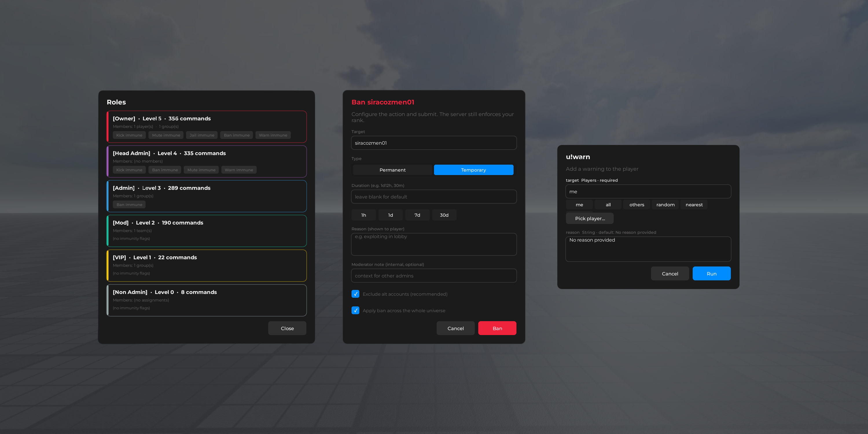Choose the 1d duration preset
Screen dimensions: 868x434
390,215
